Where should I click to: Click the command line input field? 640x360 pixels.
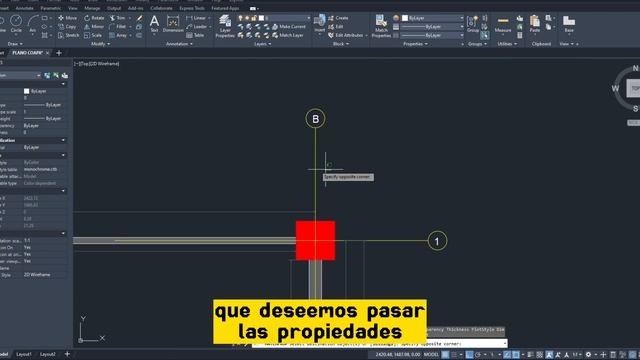coord(380,344)
